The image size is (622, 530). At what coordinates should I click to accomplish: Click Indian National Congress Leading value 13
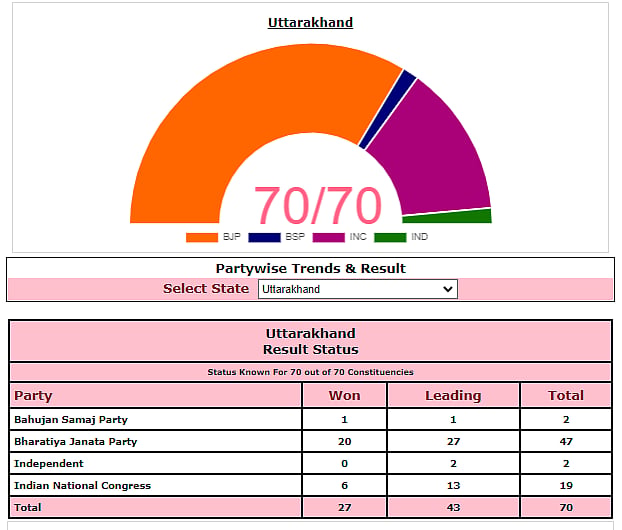[x=453, y=486]
